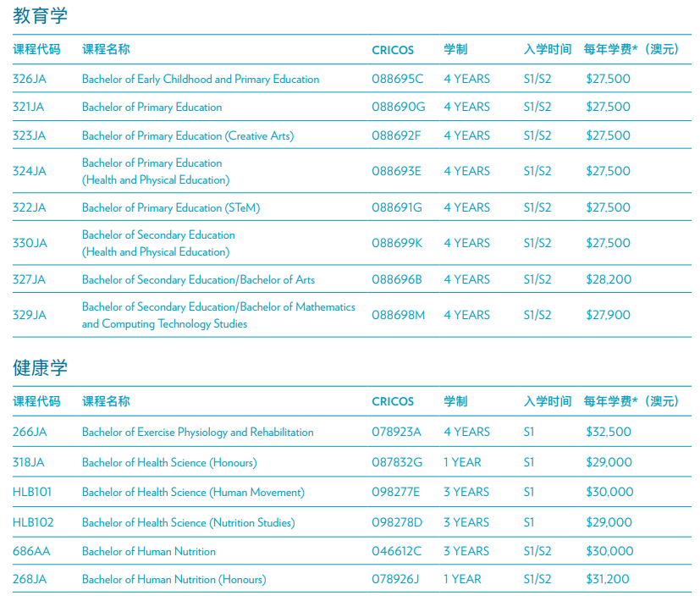Click course code 268JA
This screenshot has height=601, width=700.
coord(30,580)
